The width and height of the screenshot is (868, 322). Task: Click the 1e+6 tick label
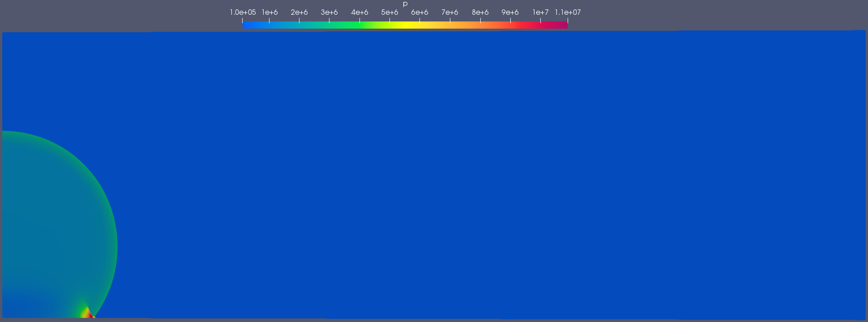[x=269, y=13]
